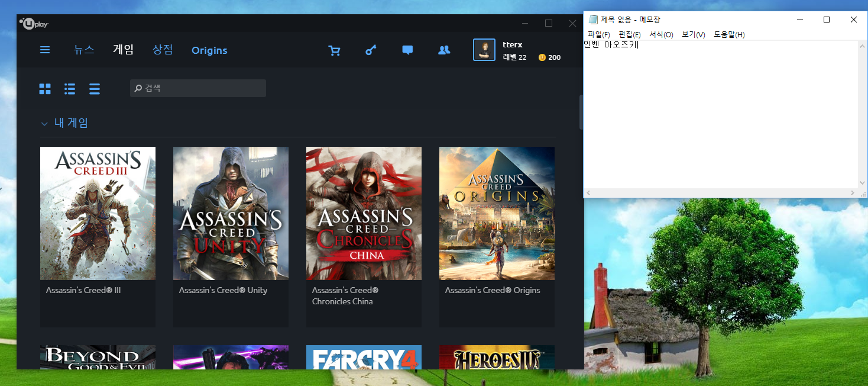868x386 pixels.
Task: Click the 레벨 22 level text
Action: [514, 57]
